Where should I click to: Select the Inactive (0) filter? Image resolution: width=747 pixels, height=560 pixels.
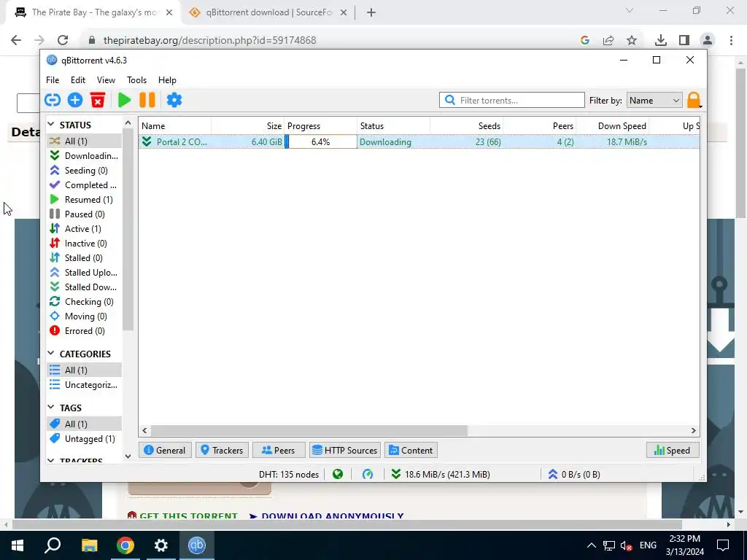[x=84, y=244]
